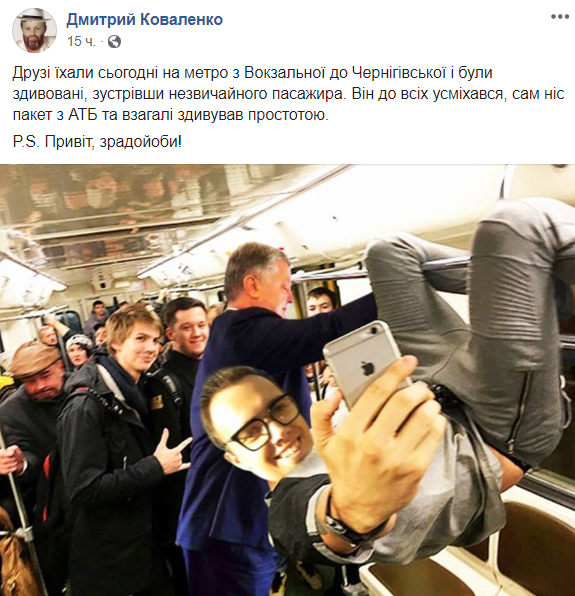Click the smiling face wearing black glasses
Viewport: 575px width, 596px height.
(x=256, y=418)
